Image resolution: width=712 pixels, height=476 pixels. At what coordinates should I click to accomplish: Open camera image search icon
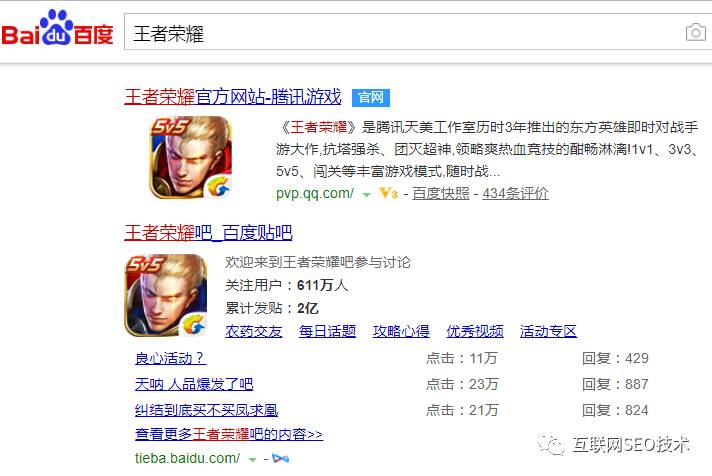[695, 32]
